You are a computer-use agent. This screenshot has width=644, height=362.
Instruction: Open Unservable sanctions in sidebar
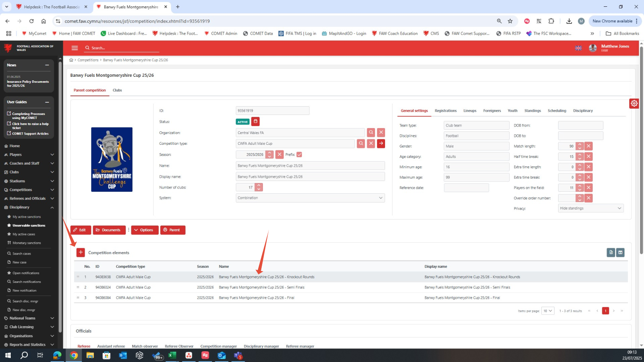pos(29,226)
